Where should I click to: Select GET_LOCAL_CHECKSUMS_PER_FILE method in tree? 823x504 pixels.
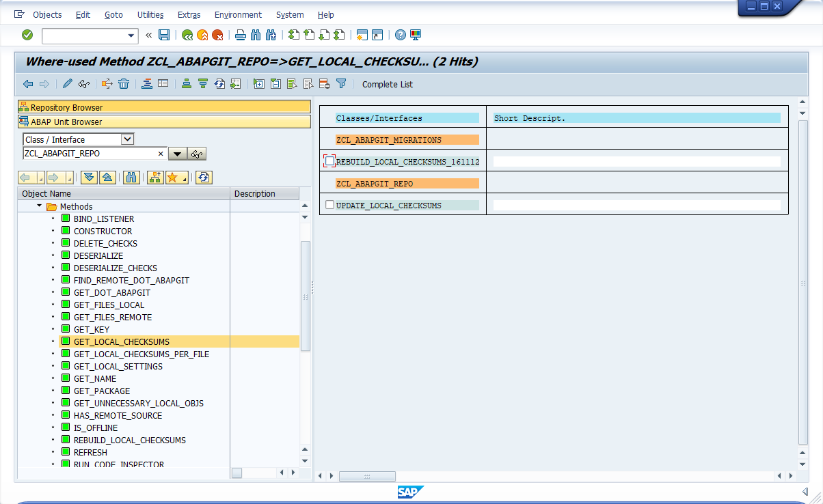141,354
